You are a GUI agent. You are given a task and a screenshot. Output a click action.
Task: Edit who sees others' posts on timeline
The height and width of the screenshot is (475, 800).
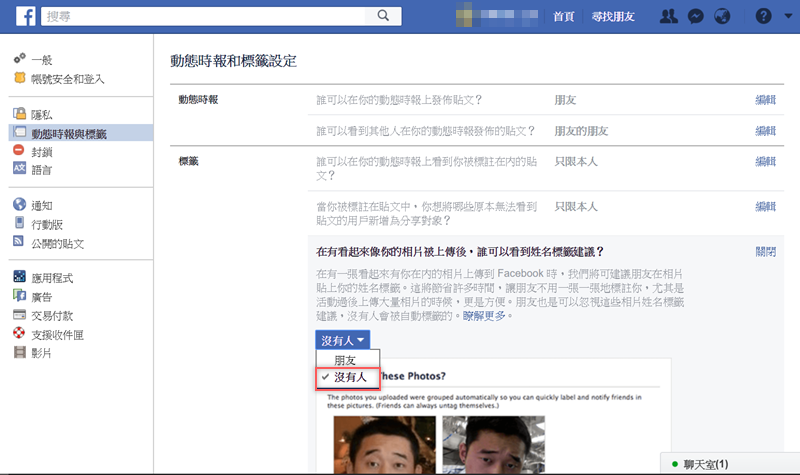pos(765,131)
